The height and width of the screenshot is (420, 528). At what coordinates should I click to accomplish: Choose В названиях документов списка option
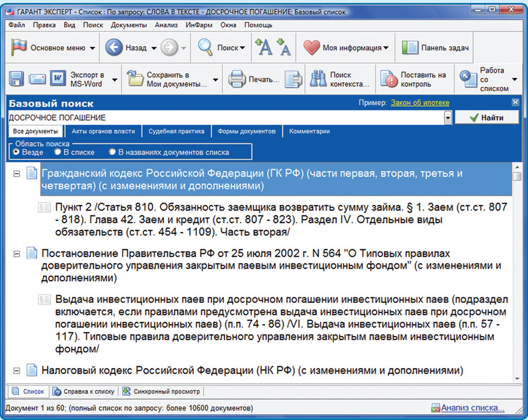click(112, 152)
